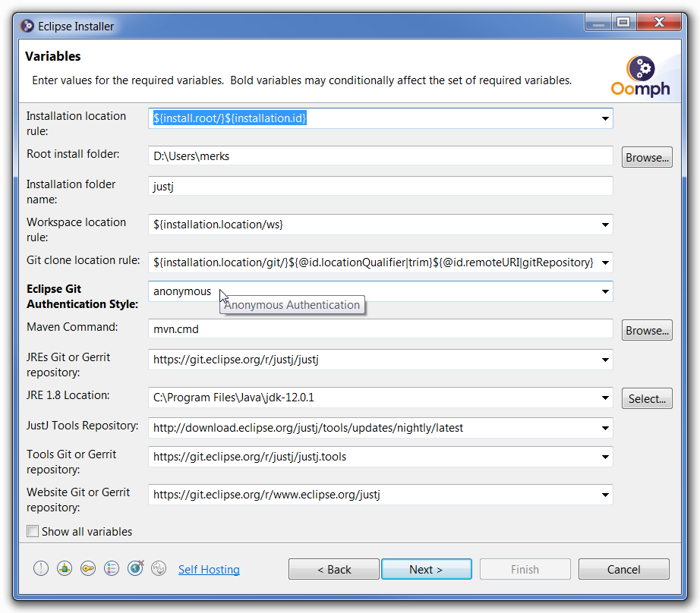Go back with the Back button
The width and height of the screenshot is (700, 613).
click(x=334, y=569)
